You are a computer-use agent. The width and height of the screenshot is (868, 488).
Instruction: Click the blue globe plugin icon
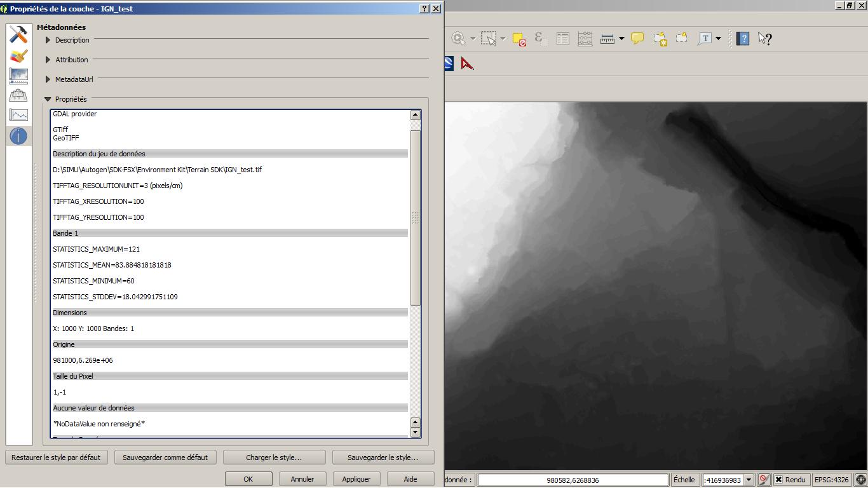[x=449, y=64]
